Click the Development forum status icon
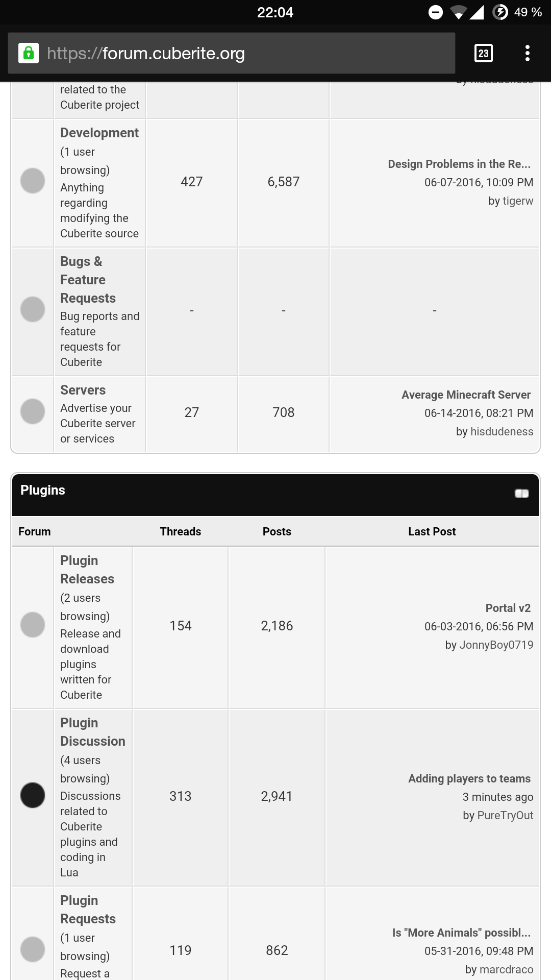 pyautogui.click(x=33, y=181)
